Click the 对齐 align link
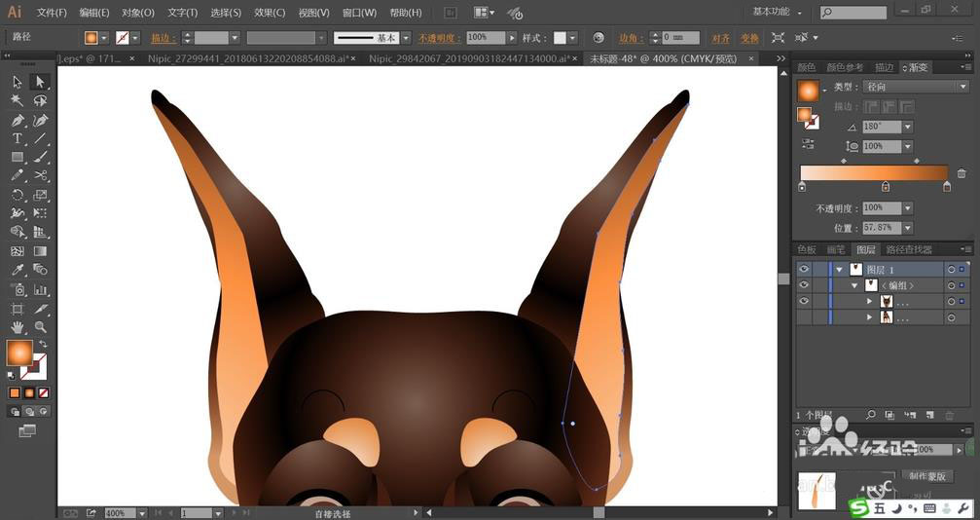Image resolution: width=980 pixels, height=520 pixels. click(720, 38)
